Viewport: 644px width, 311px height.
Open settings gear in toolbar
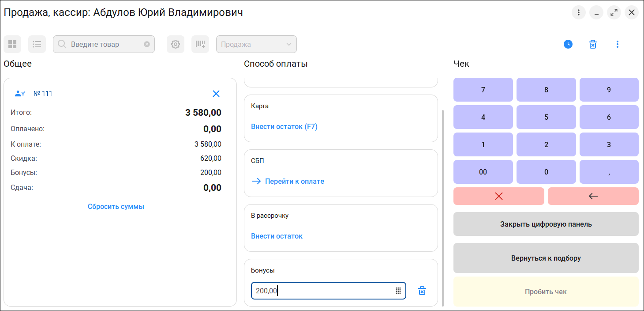(176, 44)
